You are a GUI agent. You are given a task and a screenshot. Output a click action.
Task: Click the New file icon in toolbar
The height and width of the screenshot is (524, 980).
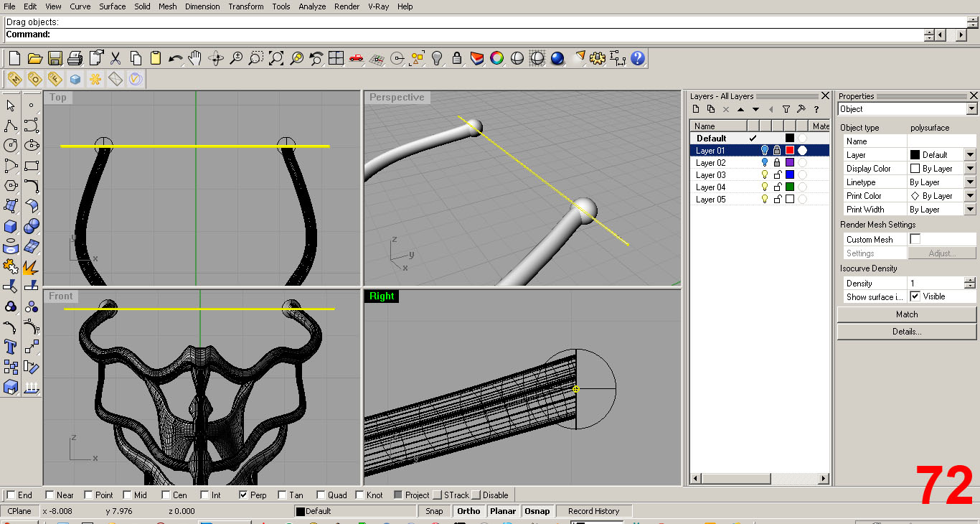tap(14, 58)
